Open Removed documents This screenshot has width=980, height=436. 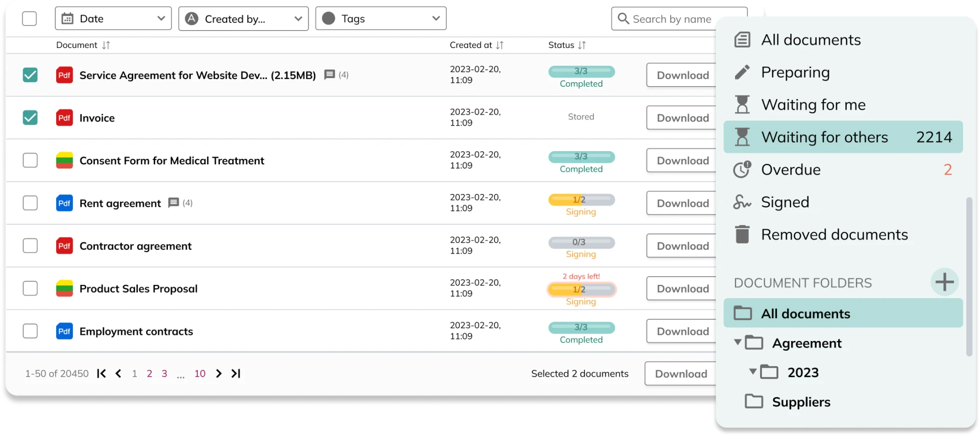[x=843, y=234]
